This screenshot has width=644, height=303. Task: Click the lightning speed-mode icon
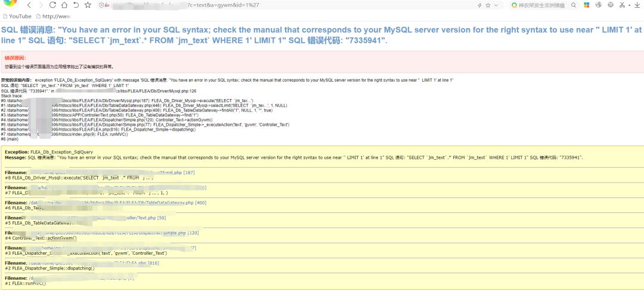(479, 5)
